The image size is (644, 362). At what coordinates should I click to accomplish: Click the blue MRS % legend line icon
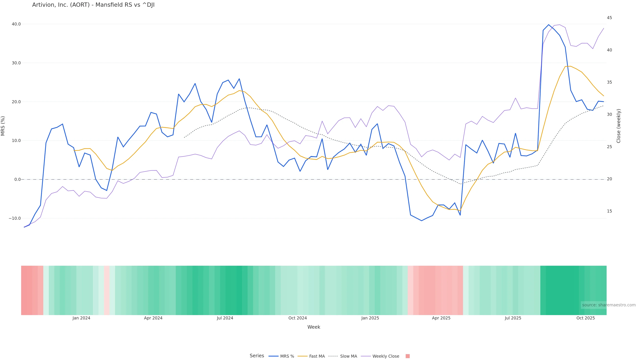(273, 356)
